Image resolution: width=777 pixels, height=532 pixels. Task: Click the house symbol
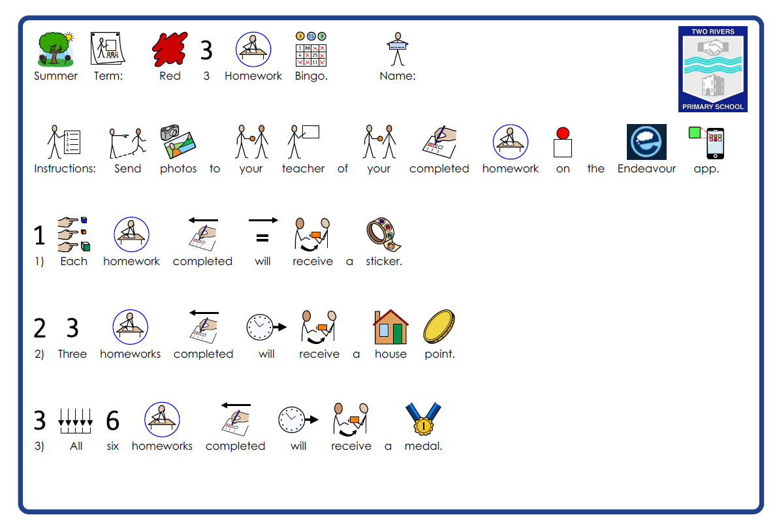pyautogui.click(x=390, y=327)
